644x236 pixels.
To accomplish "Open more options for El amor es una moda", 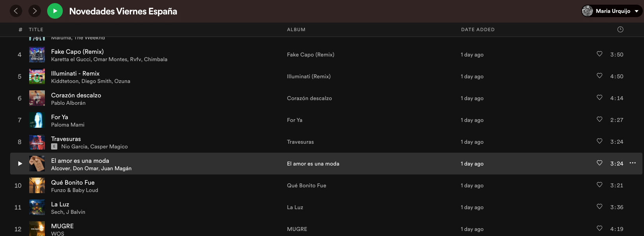I will click(632, 163).
